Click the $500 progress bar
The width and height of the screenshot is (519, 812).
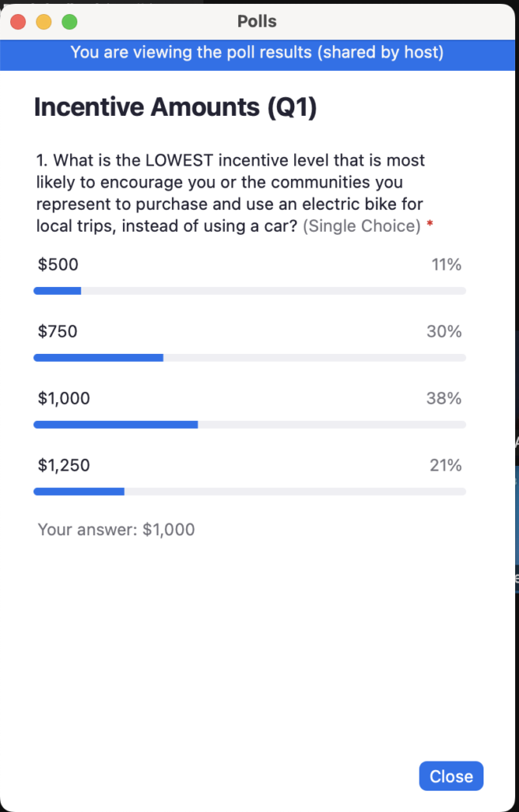pyautogui.click(x=249, y=290)
